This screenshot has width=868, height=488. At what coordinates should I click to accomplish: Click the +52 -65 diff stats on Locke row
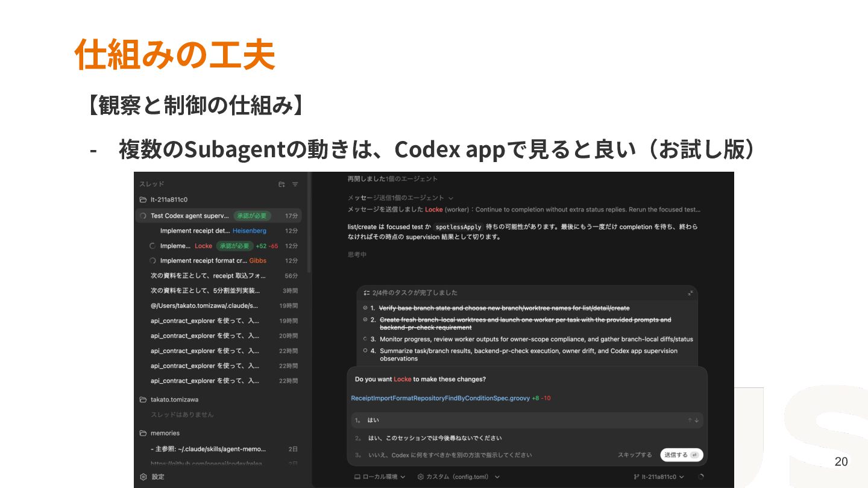[267, 246]
